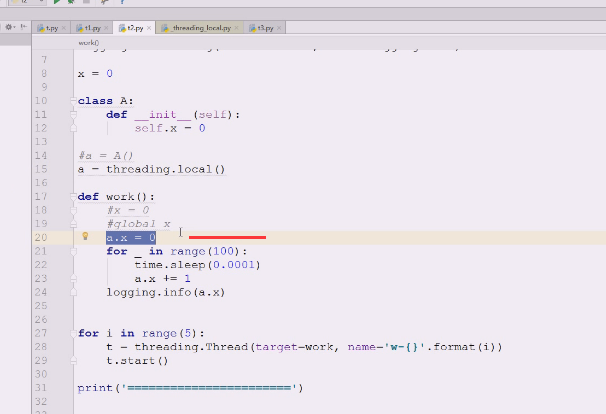606x414 pixels.
Task: Click the commented '#a = A()' line
Action: coord(106,156)
